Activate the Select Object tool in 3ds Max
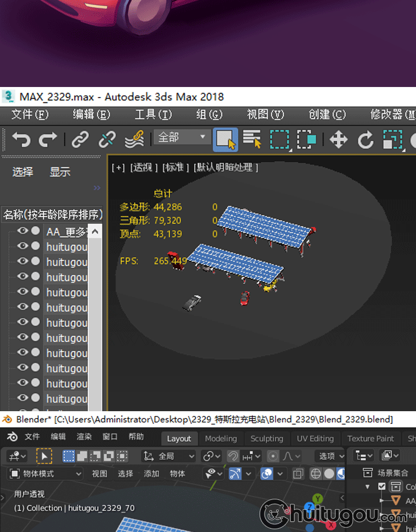 click(x=225, y=140)
